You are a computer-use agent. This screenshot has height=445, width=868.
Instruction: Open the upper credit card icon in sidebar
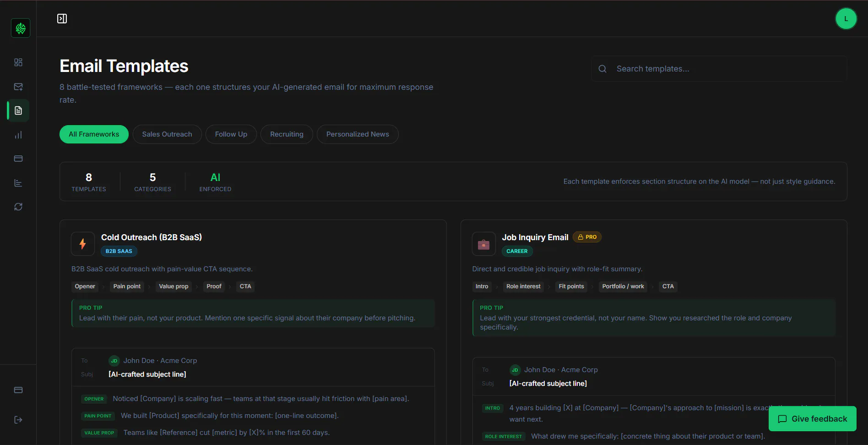(x=18, y=159)
